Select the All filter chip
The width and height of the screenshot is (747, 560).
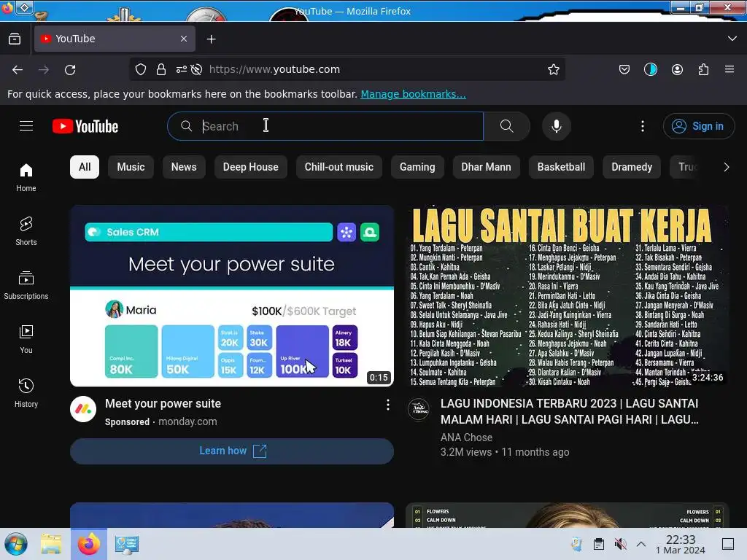point(85,167)
